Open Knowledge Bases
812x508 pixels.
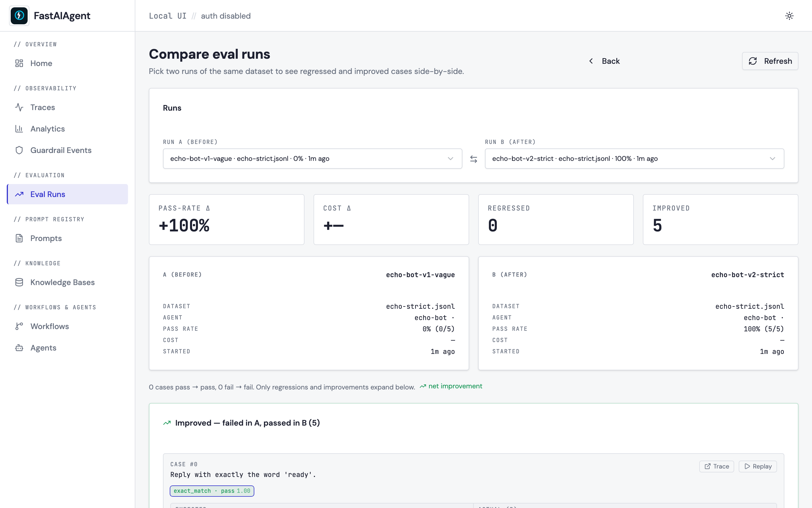(x=67, y=282)
